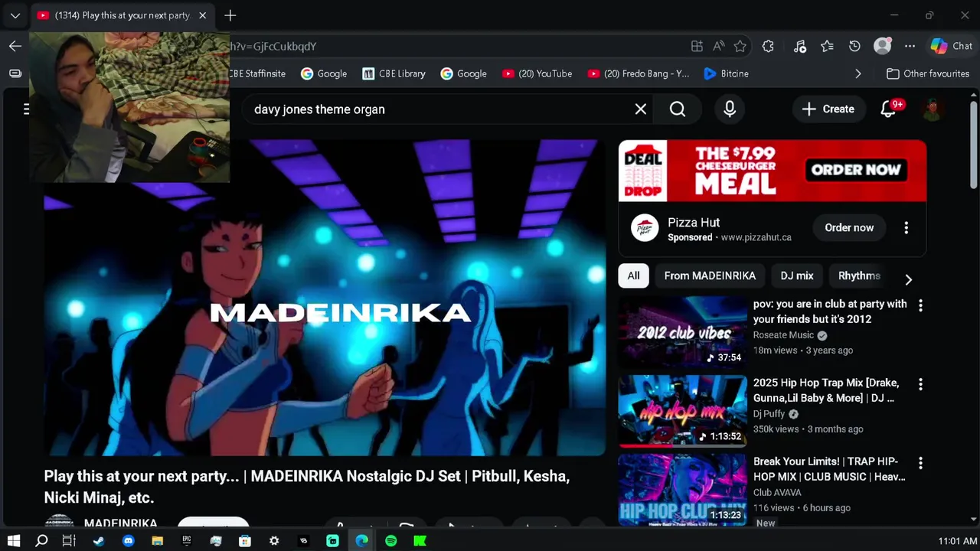Visit www.pizzahut.ca sponsored link
The height and width of the screenshot is (551, 980).
(756, 237)
